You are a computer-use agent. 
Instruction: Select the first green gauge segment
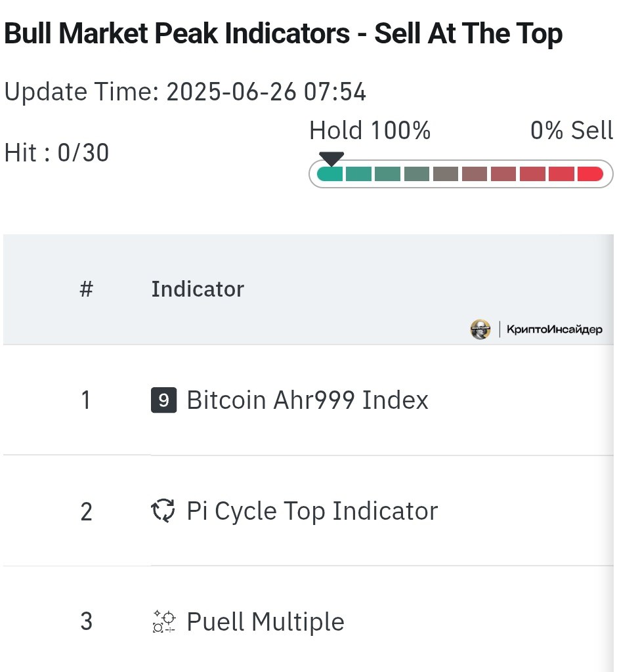330,174
